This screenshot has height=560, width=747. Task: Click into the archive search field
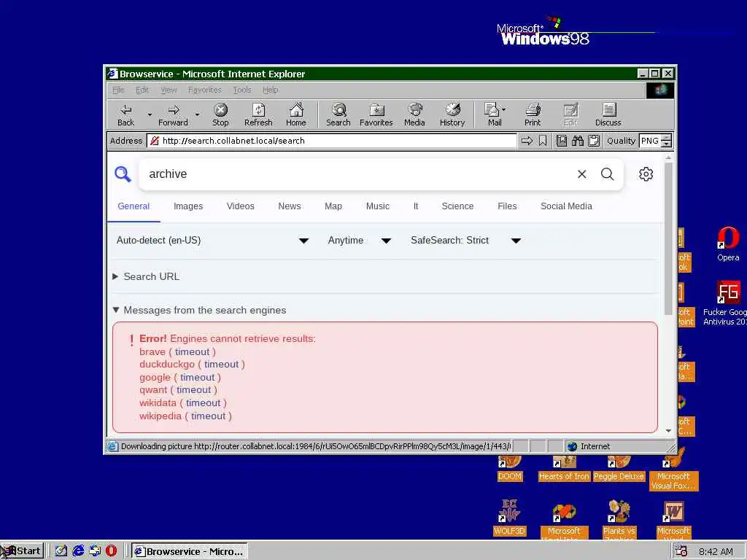(x=357, y=174)
